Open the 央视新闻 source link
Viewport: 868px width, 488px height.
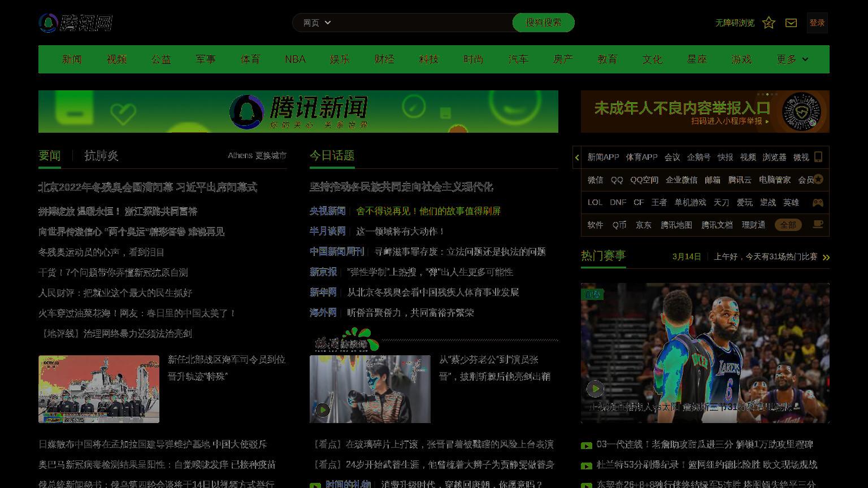(328, 211)
